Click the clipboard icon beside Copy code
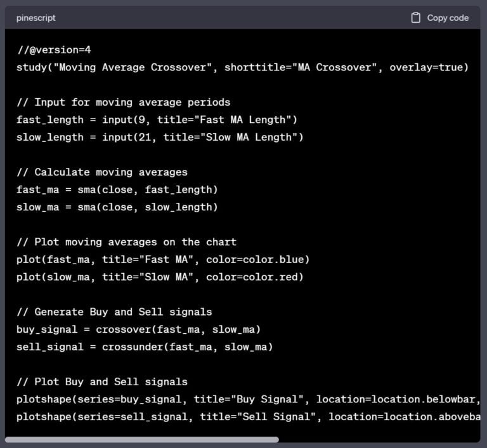 416,18
